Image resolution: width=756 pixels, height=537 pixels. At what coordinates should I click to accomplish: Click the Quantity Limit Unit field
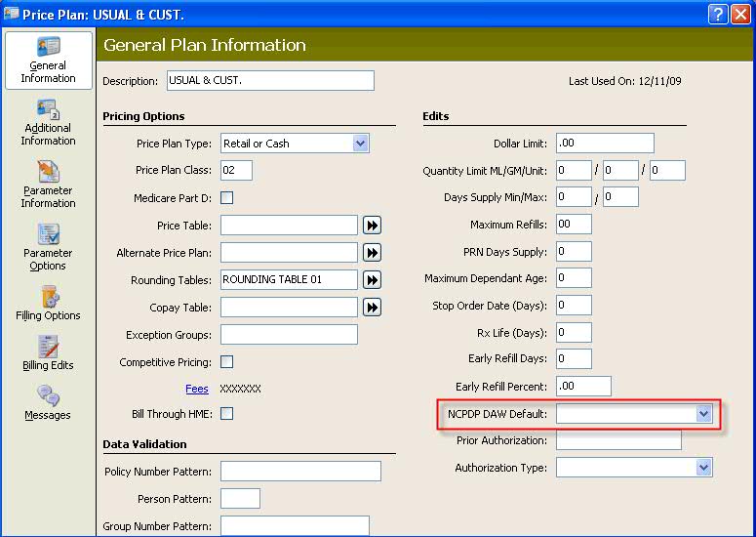pyautogui.click(x=667, y=170)
